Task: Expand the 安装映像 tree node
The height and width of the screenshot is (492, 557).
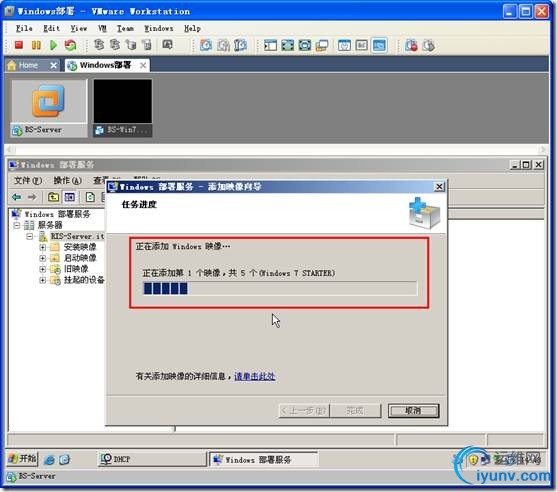Action: pos(43,247)
